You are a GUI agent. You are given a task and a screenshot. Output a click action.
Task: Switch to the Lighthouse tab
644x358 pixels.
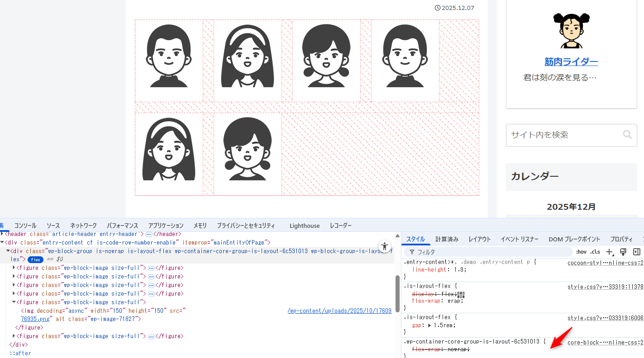tap(304, 226)
